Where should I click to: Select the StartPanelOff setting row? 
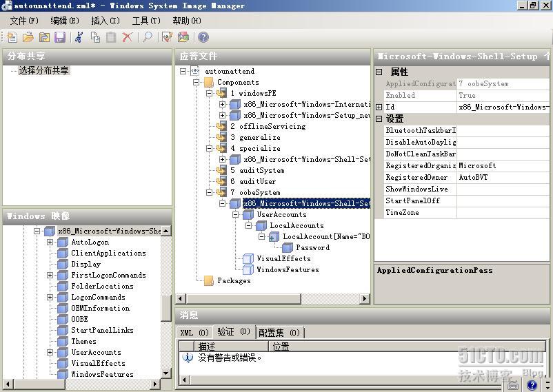(467, 200)
